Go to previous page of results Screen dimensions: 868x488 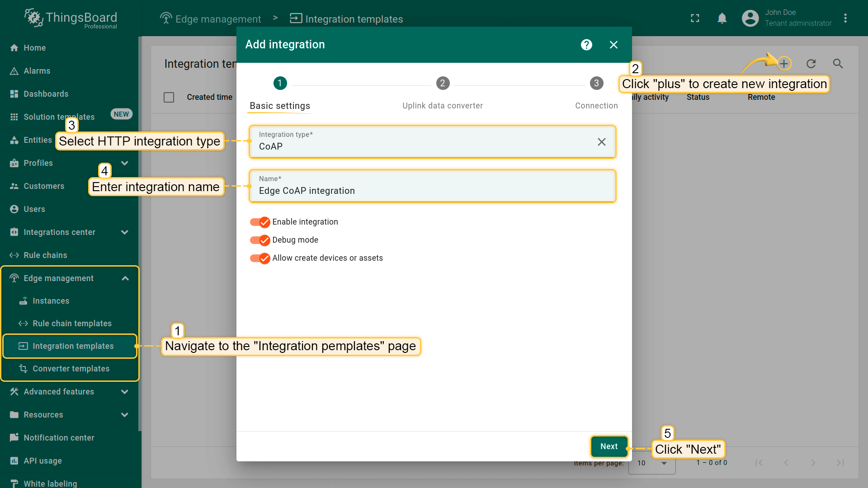point(786,463)
